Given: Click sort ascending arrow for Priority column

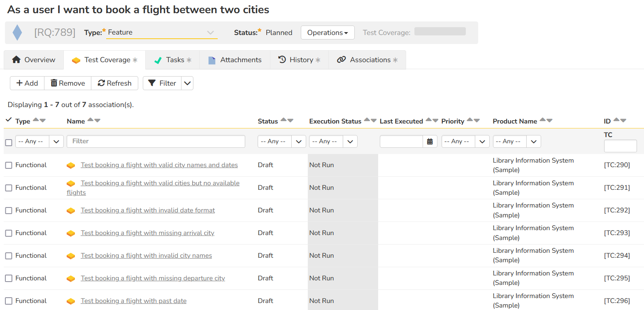Looking at the screenshot, I should [470, 120].
